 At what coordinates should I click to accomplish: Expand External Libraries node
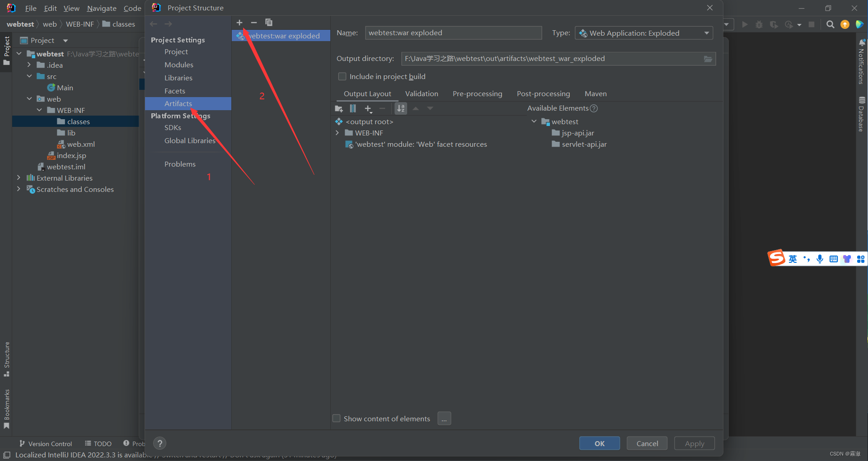19,178
